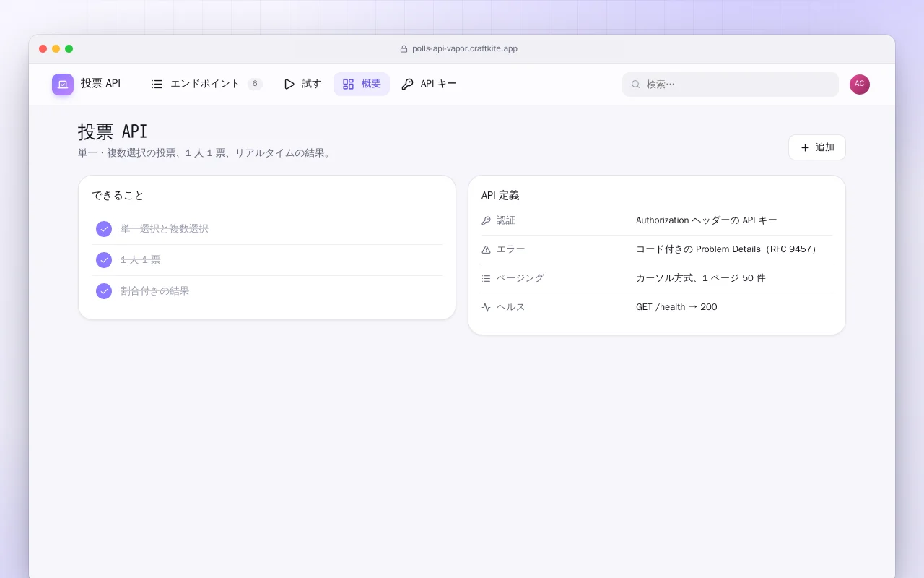
Task: Click the 投票 API brand name text
Action: pyautogui.click(x=101, y=84)
